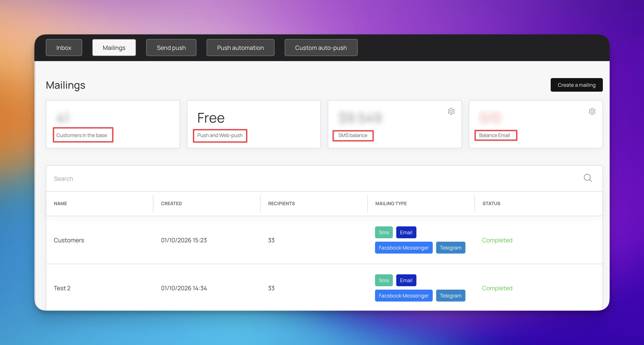The height and width of the screenshot is (345, 644).
Task: Click Email tag in Customers row
Action: [x=406, y=232]
